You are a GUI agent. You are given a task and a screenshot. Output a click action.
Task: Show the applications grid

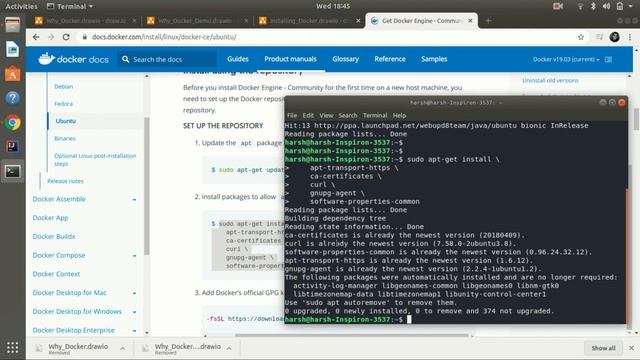click(12, 347)
